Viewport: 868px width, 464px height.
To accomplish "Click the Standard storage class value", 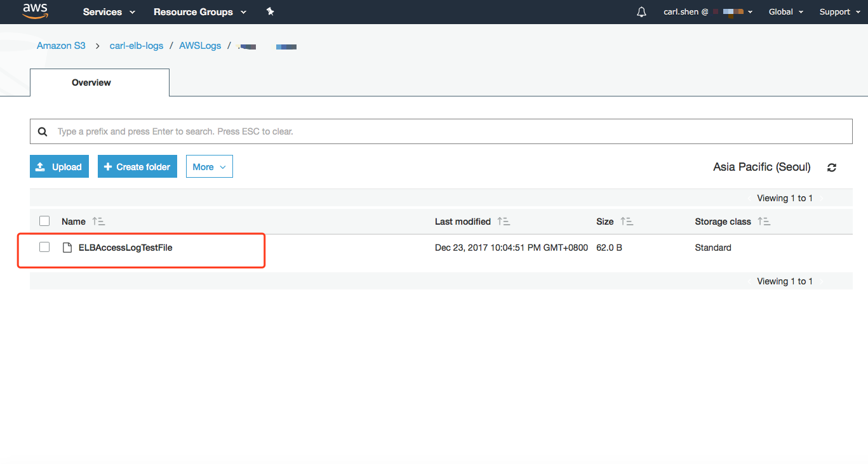I will click(x=713, y=248).
